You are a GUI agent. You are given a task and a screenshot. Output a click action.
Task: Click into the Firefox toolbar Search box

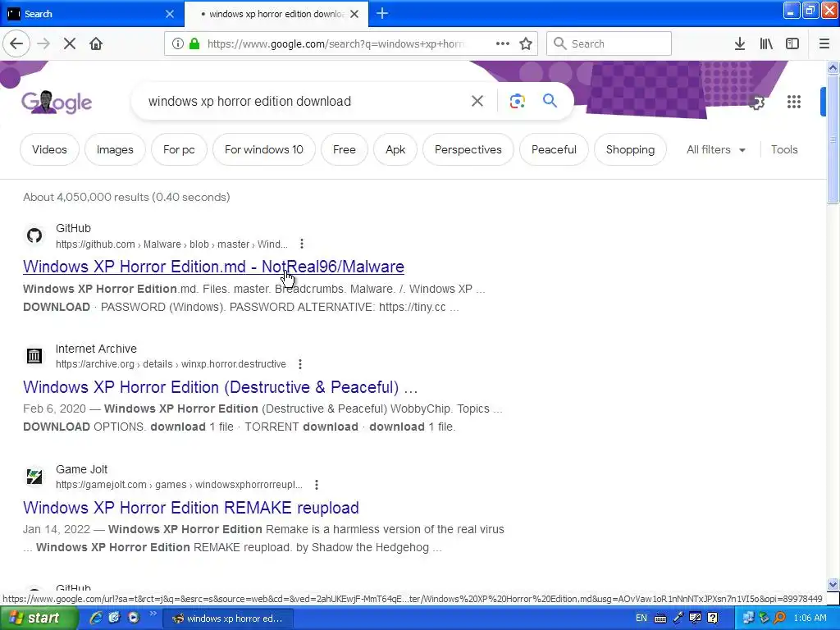click(x=609, y=44)
